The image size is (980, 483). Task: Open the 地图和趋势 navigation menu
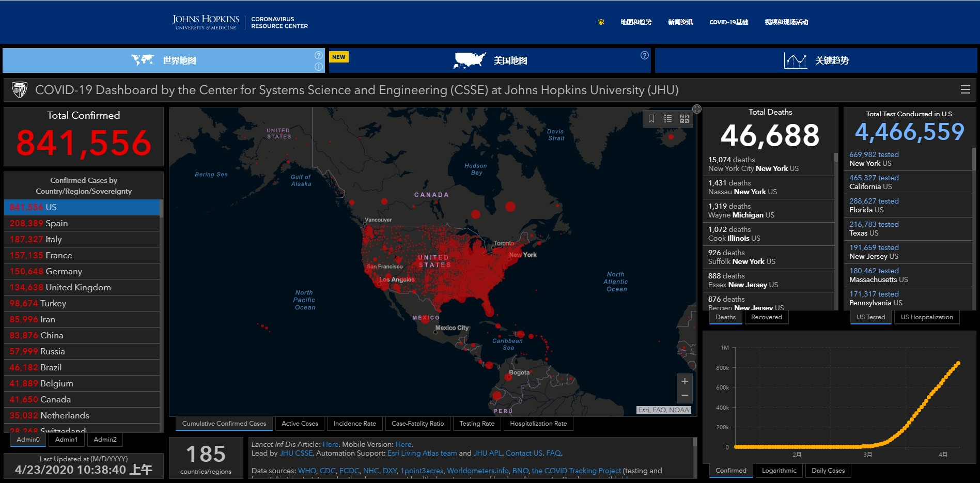tap(636, 22)
